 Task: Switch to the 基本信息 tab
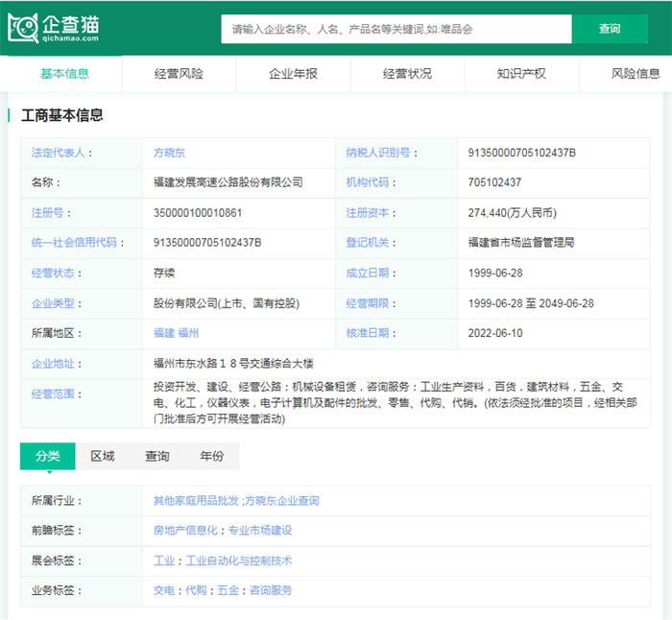pyautogui.click(x=64, y=74)
